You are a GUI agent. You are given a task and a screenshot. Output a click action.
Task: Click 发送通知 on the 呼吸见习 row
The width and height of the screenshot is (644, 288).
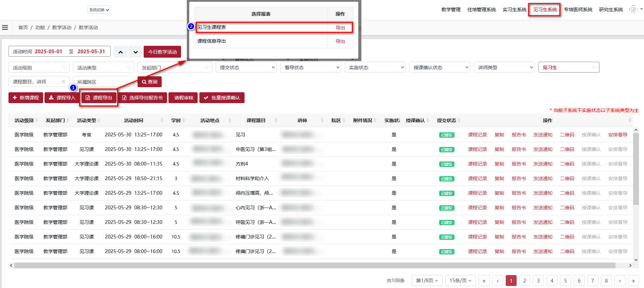click(x=543, y=222)
